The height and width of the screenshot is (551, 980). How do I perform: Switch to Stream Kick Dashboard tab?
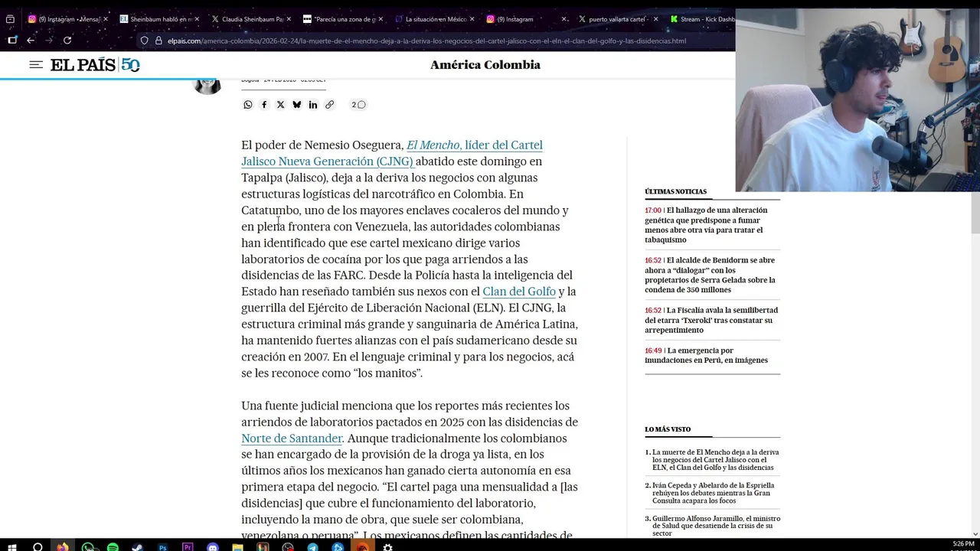point(701,19)
